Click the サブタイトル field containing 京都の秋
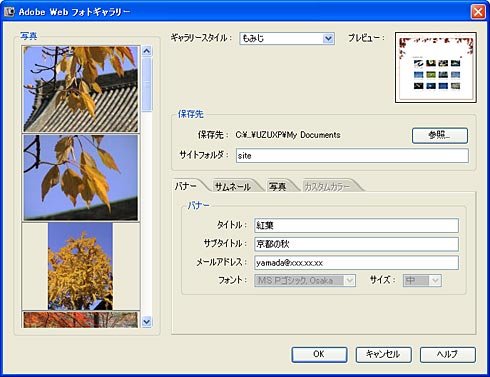The width and height of the screenshot is (490, 377). [x=356, y=244]
